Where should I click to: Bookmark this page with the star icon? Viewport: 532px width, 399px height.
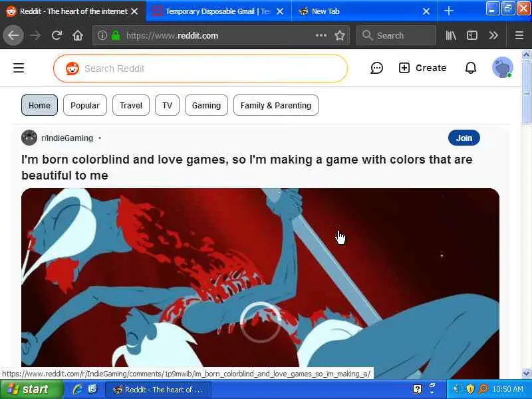(340, 35)
